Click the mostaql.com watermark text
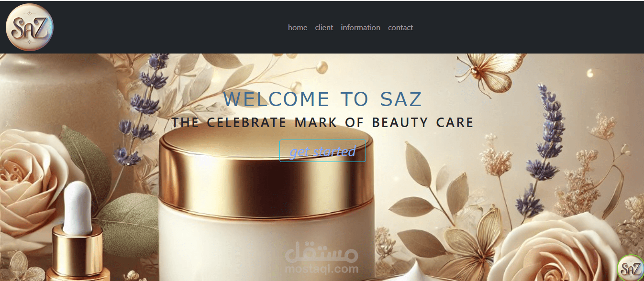644x281 pixels. click(322, 269)
